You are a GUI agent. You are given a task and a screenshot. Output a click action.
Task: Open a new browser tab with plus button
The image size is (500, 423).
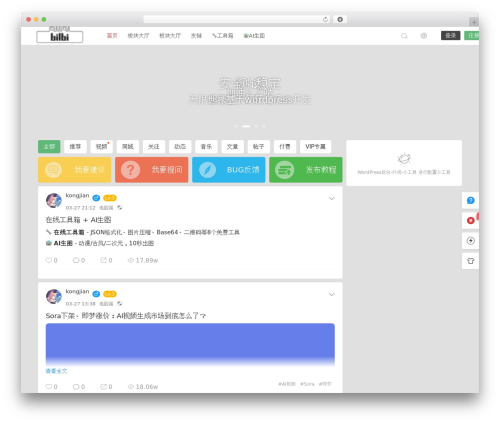(x=474, y=22)
